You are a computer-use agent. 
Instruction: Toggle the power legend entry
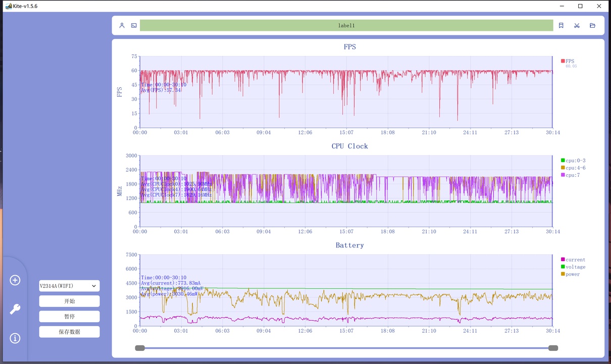(x=571, y=274)
